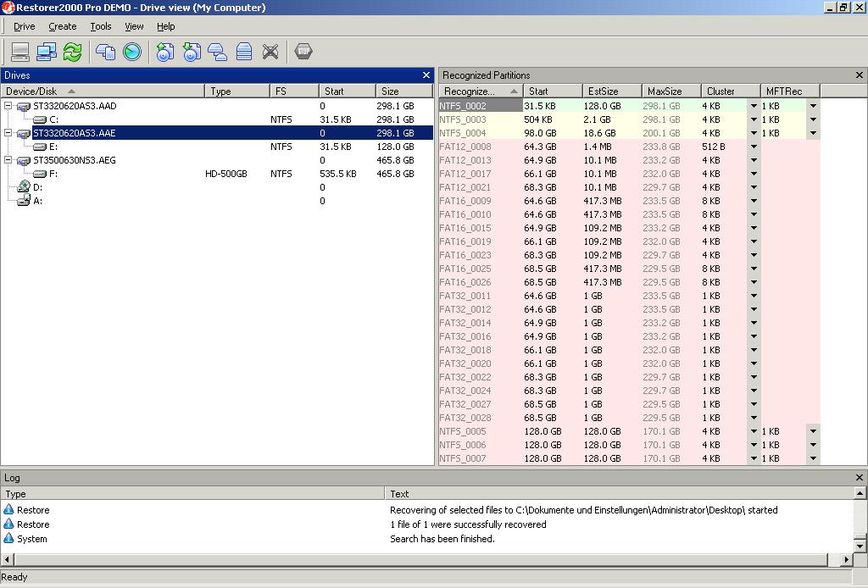Select the NTFS_0006 partition row
The height and width of the screenshot is (588, 868).
(x=630, y=445)
